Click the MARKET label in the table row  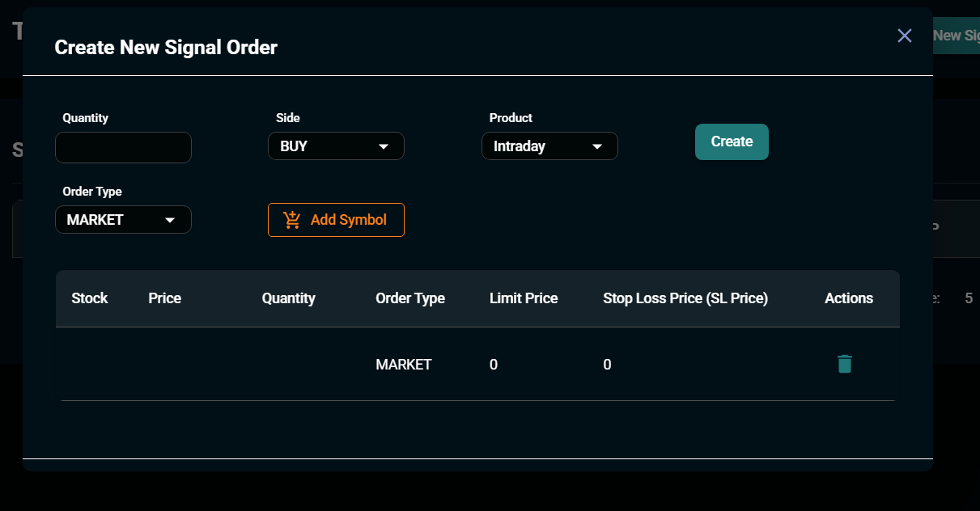403,364
